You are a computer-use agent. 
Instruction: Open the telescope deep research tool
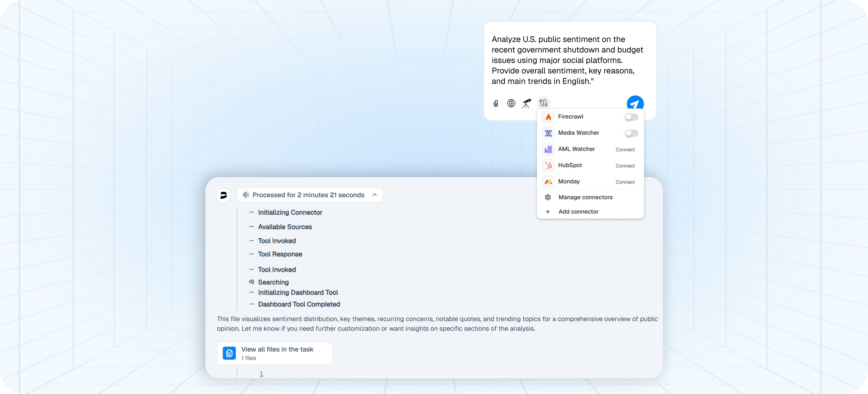(527, 103)
